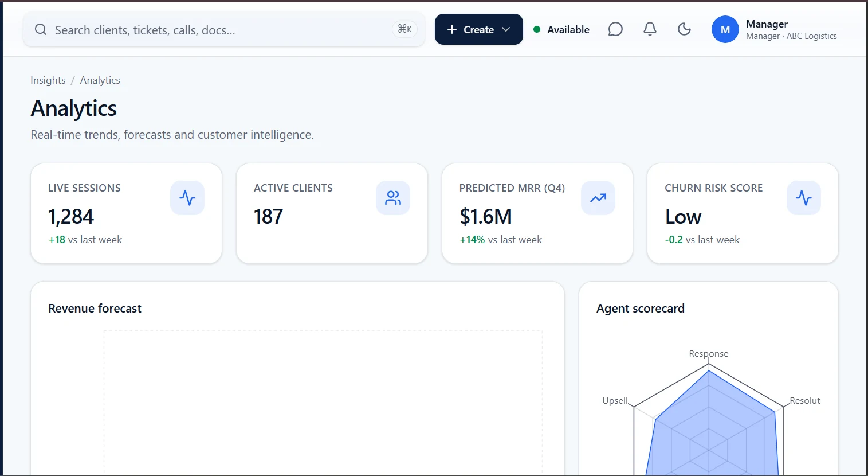Click Manager · ABC Logistics subtitle
This screenshot has height=476, width=868.
tap(791, 36)
